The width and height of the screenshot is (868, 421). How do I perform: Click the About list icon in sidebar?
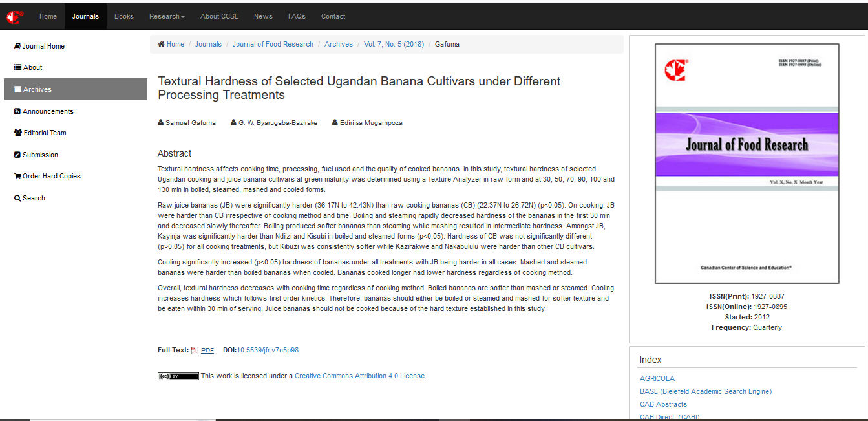click(x=17, y=67)
